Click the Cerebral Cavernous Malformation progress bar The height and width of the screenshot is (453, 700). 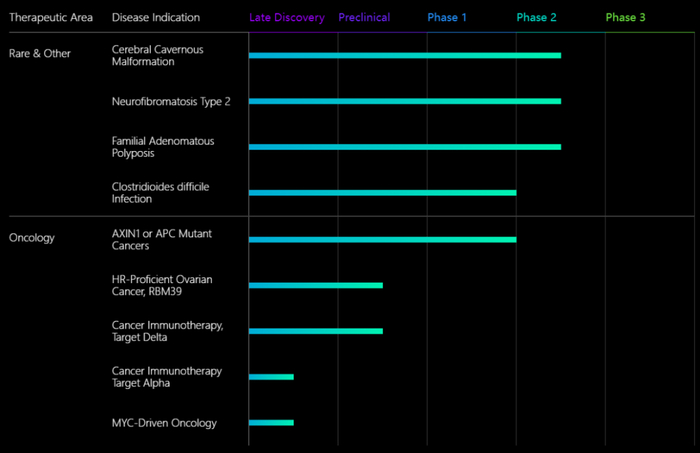click(405, 55)
